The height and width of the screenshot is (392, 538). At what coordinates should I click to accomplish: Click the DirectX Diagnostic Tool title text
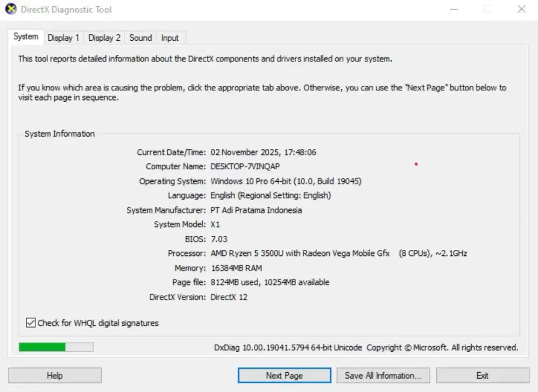point(66,9)
